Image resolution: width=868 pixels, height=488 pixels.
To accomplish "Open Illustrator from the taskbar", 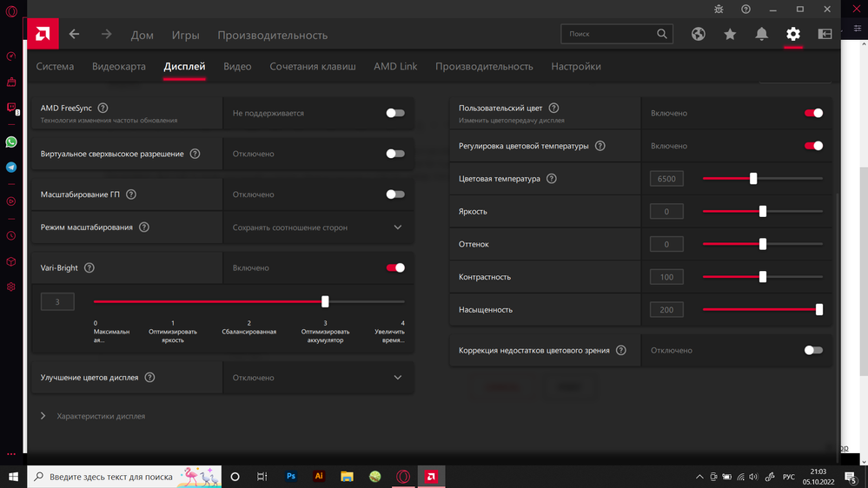I will (319, 477).
